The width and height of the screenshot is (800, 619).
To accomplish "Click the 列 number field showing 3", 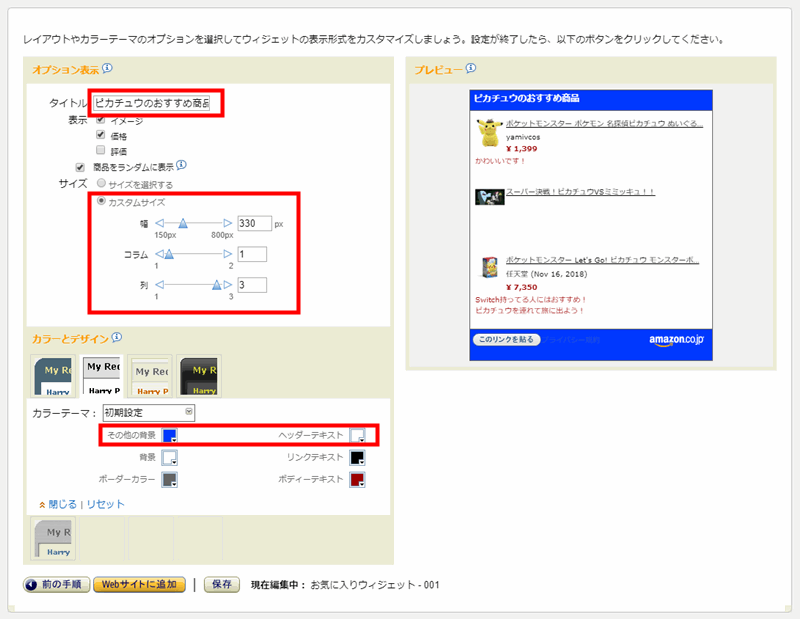I will pyautogui.click(x=252, y=285).
